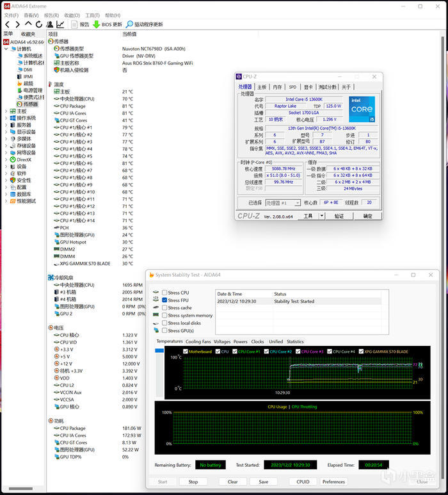This screenshot has width=448, height=495.
Task: Go back with the left arrow toolbar icon
Action: coord(8,24)
